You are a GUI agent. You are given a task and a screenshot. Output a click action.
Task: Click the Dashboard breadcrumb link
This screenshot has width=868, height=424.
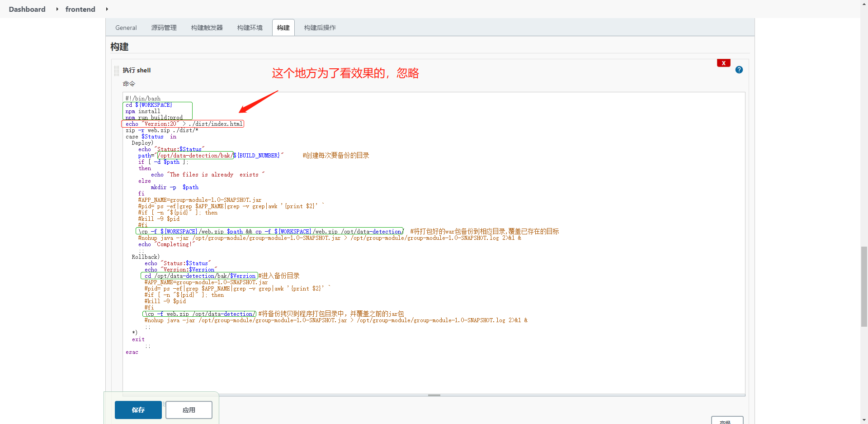point(27,9)
